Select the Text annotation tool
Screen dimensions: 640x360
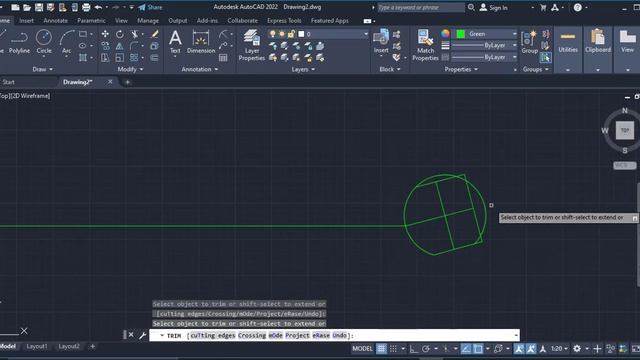[175, 42]
